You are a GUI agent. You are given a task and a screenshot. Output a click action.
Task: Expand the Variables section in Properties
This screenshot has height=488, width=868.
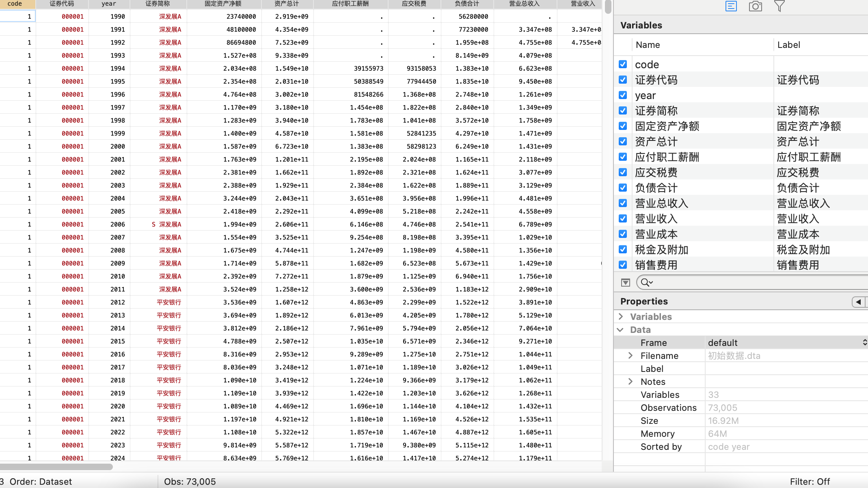point(621,316)
